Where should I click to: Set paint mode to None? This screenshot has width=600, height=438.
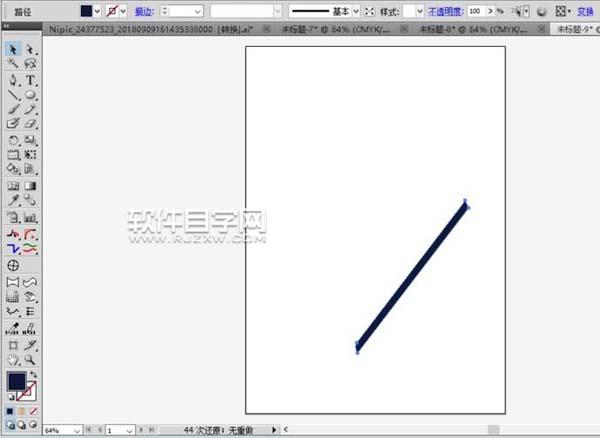(33, 411)
